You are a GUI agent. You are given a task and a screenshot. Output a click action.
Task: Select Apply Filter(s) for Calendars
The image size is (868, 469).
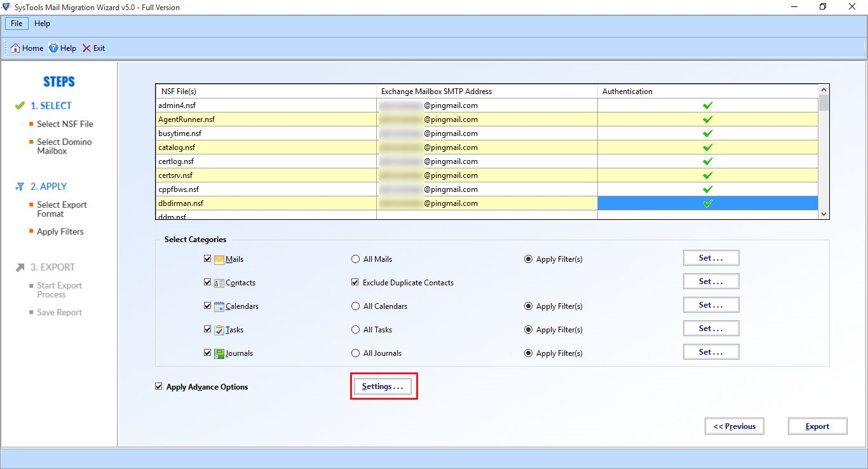click(x=528, y=306)
